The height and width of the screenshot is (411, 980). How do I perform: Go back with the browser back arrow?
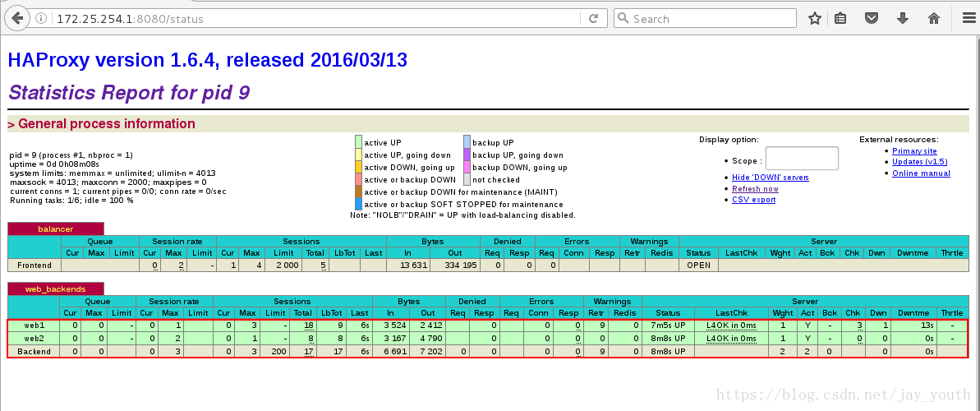[17, 18]
